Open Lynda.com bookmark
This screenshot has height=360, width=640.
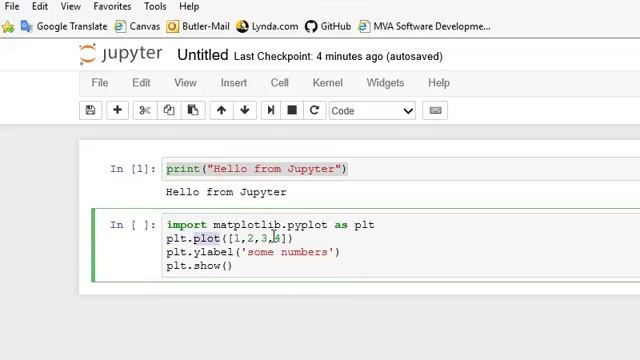tap(267, 27)
